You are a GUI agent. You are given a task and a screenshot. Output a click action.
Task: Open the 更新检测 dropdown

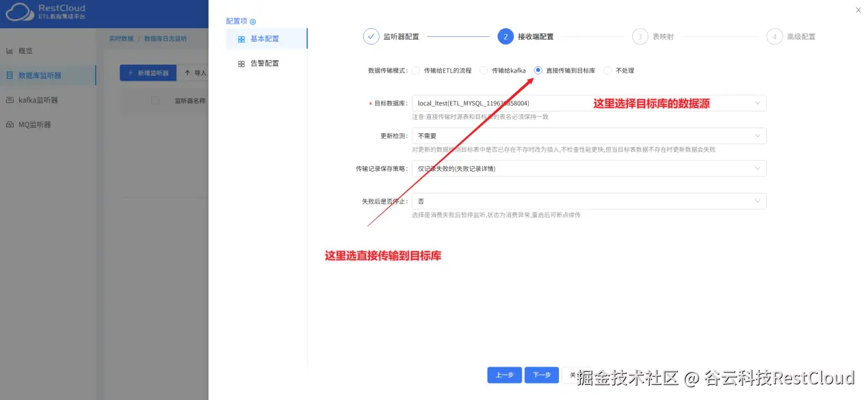tap(589, 136)
